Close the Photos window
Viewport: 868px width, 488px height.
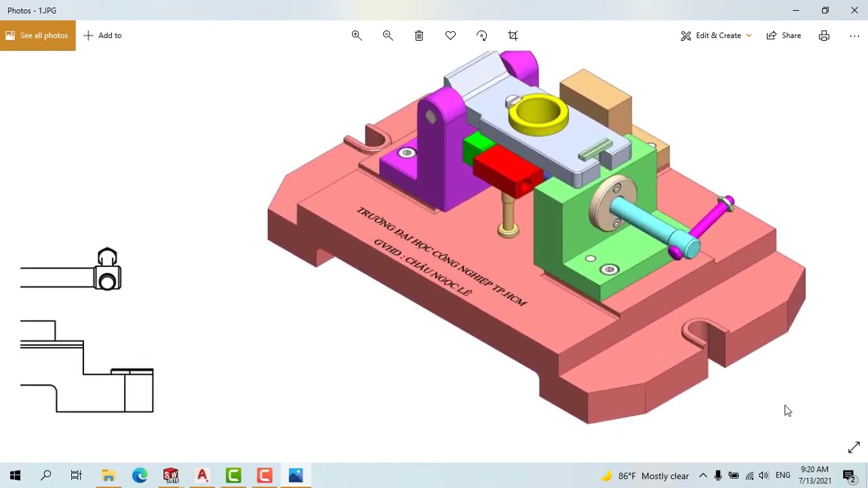[854, 10]
